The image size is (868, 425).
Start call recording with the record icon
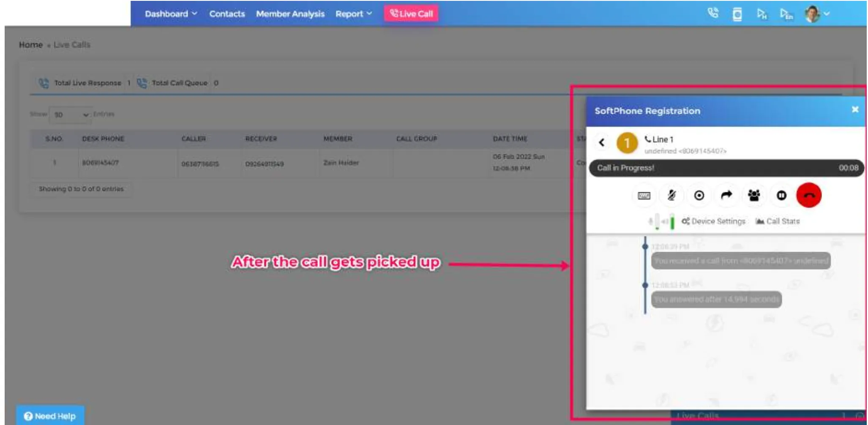pyautogui.click(x=699, y=196)
